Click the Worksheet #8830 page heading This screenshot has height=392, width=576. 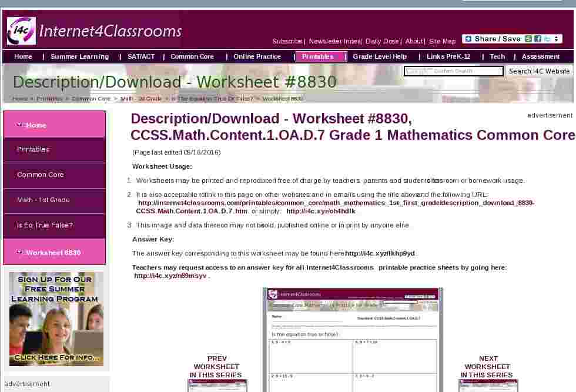[175, 82]
